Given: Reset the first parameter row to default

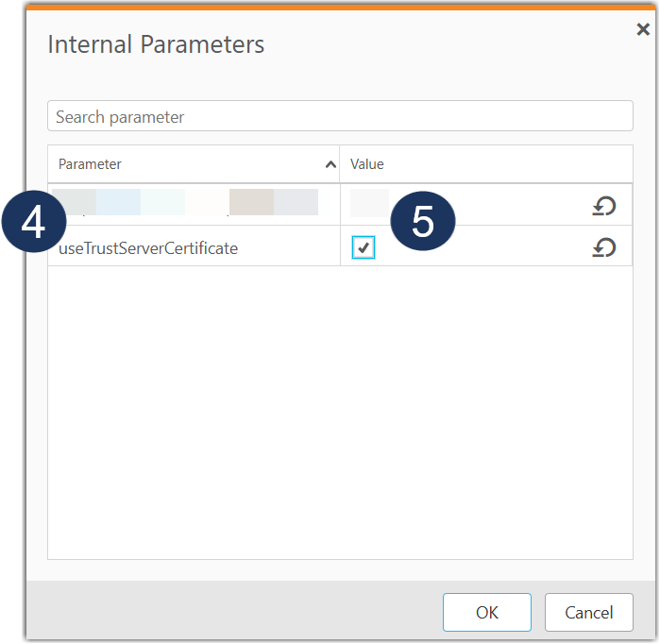Looking at the screenshot, I should (x=604, y=206).
